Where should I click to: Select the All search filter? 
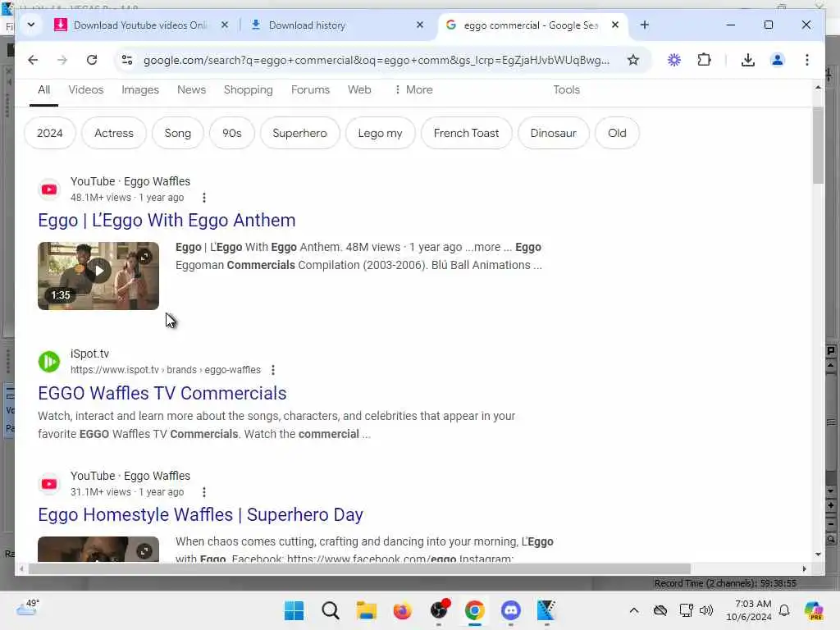(x=44, y=90)
